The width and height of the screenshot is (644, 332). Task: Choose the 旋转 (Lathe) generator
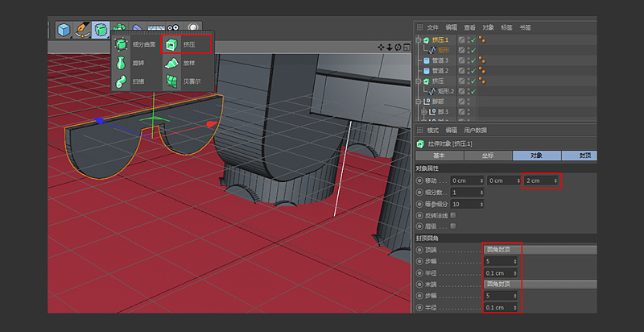click(x=121, y=63)
